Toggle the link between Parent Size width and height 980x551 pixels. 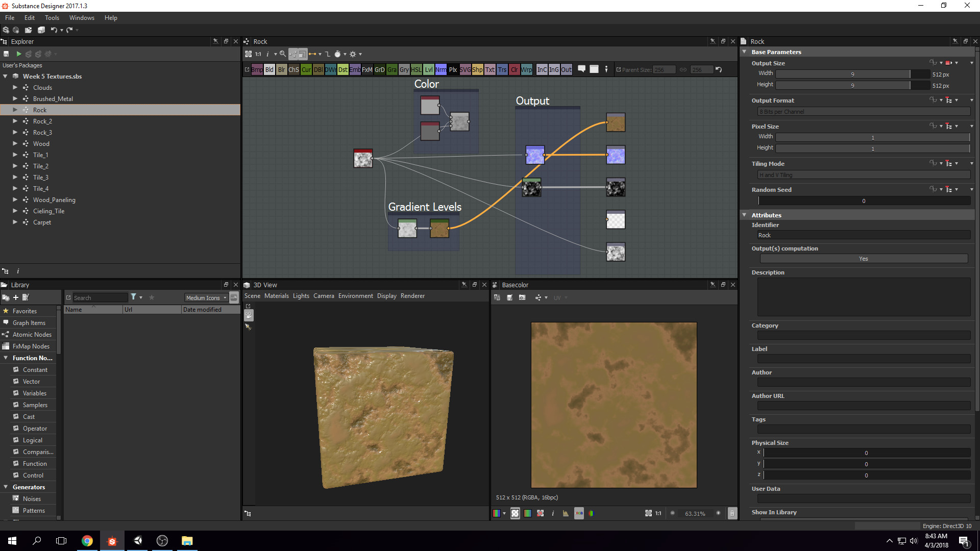[683, 69]
